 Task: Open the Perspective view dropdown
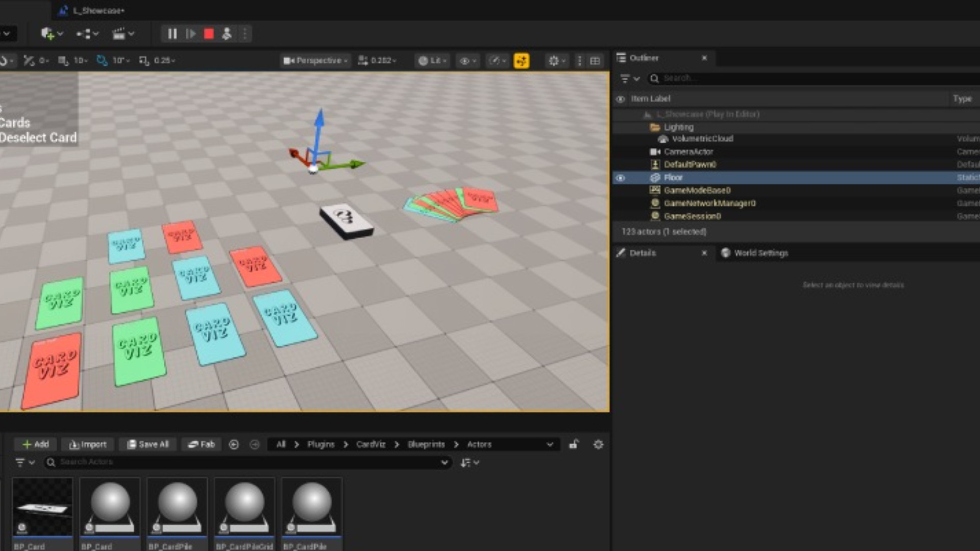pyautogui.click(x=316, y=60)
